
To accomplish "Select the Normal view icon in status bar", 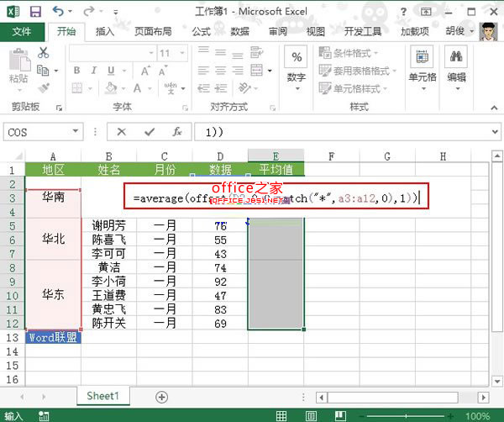I will [x=281, y=416].
